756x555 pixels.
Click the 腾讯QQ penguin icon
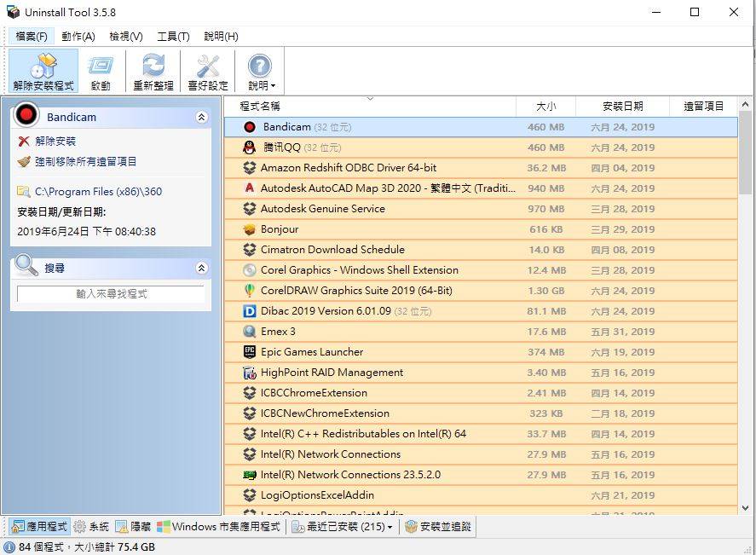(x=249, y=147)
